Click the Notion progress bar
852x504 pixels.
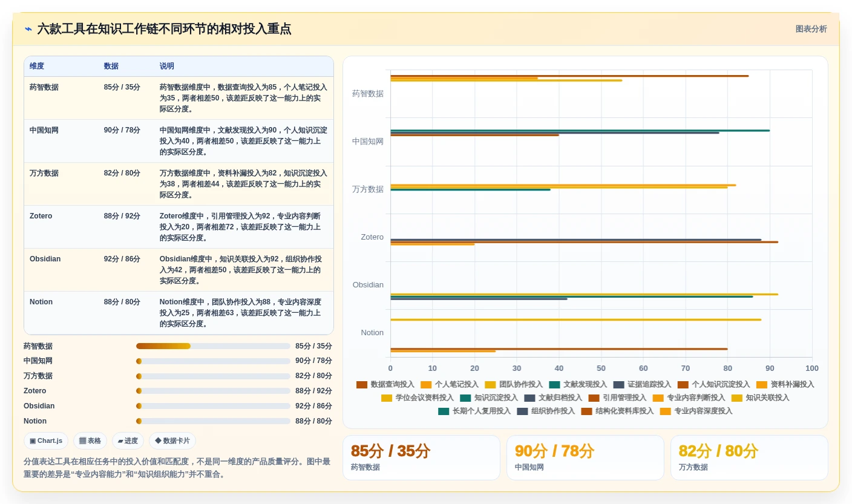point(213,421)
